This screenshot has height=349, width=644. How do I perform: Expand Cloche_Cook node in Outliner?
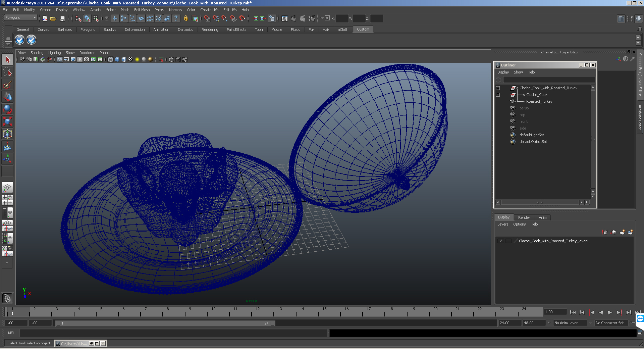point(498,95)
